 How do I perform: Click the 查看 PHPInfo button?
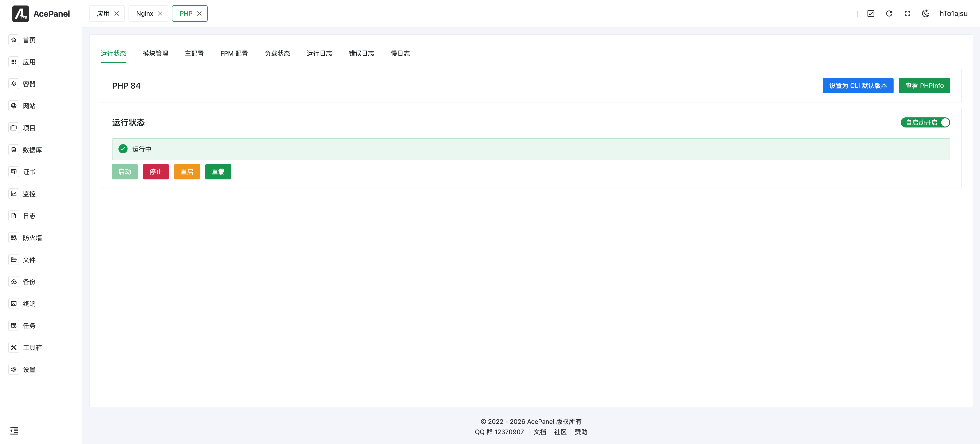924,86
